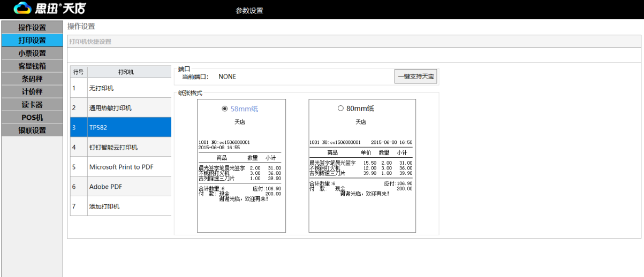
Task: Click 添加打印机 row to add printer
Action: coord(121,206)
